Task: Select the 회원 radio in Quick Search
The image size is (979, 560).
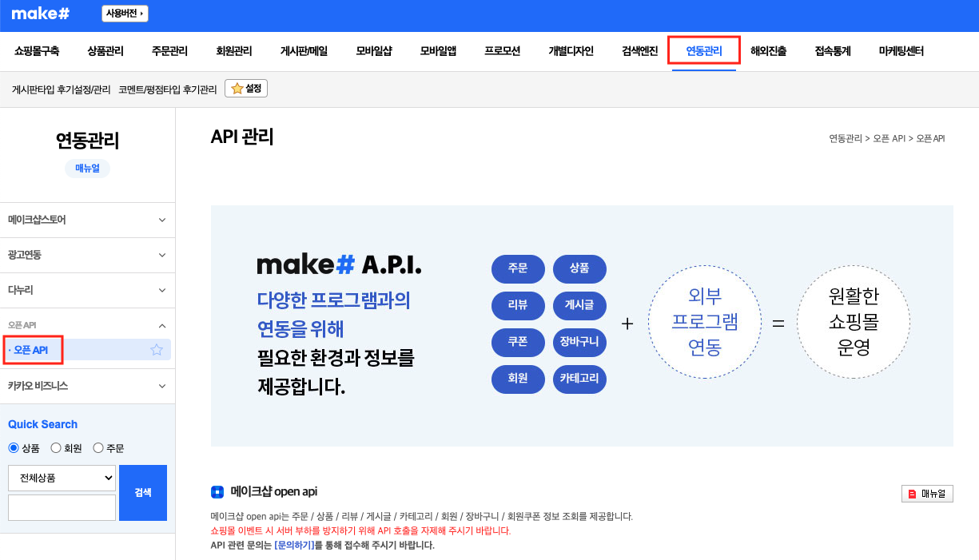Action: (x=54, y=448)
